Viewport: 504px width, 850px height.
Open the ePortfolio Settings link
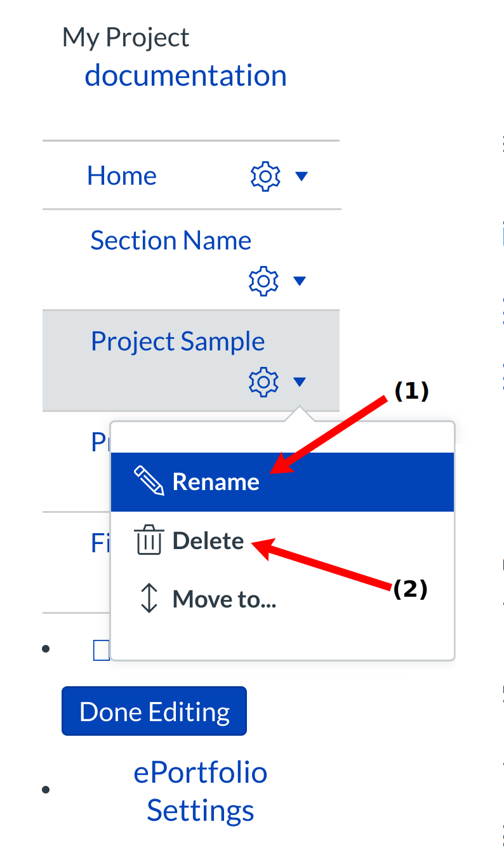(x=201, y=792)
